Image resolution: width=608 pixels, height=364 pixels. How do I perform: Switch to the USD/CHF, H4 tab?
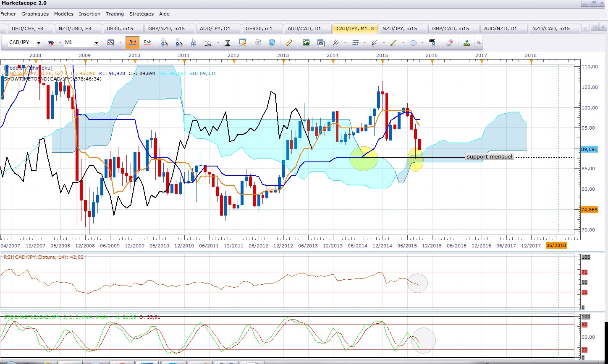[31, 29]
